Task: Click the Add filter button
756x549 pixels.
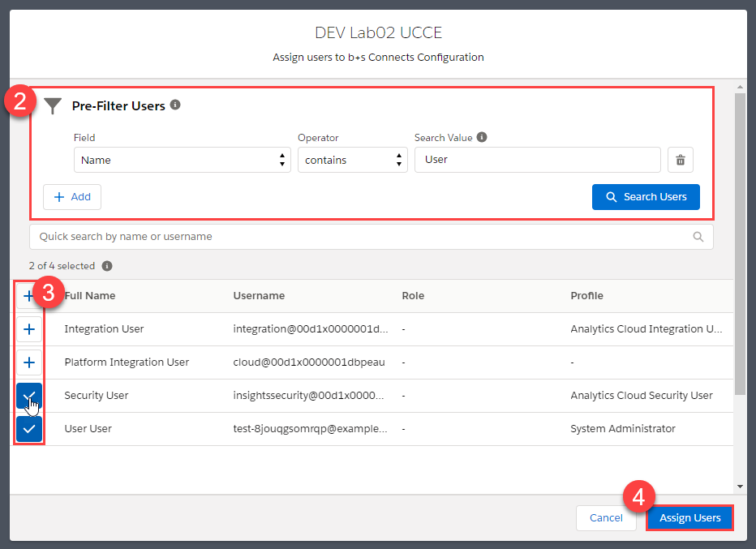Action: 72,197
